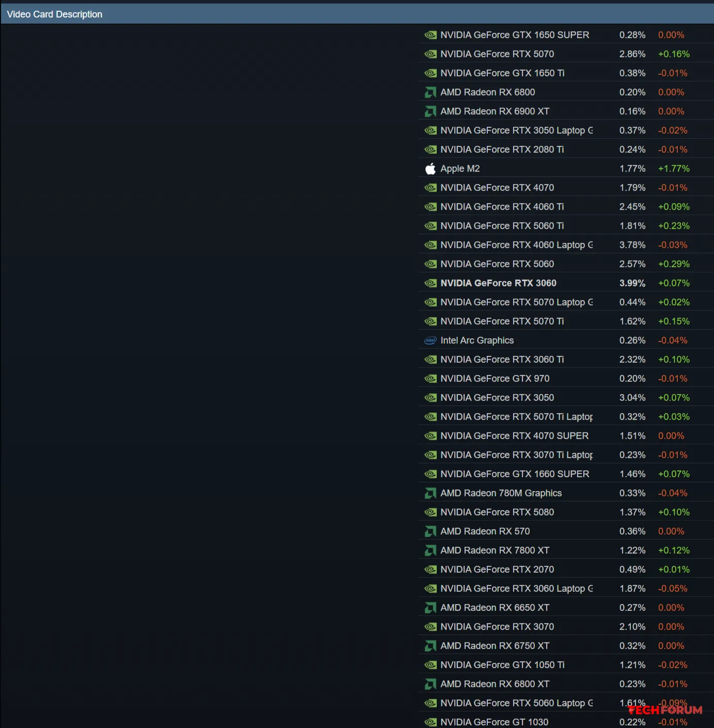Click the +0.23% change for RTX 5060 Ti
The width and height of the screenshot is (714, 728).
(x=674, y=226)
